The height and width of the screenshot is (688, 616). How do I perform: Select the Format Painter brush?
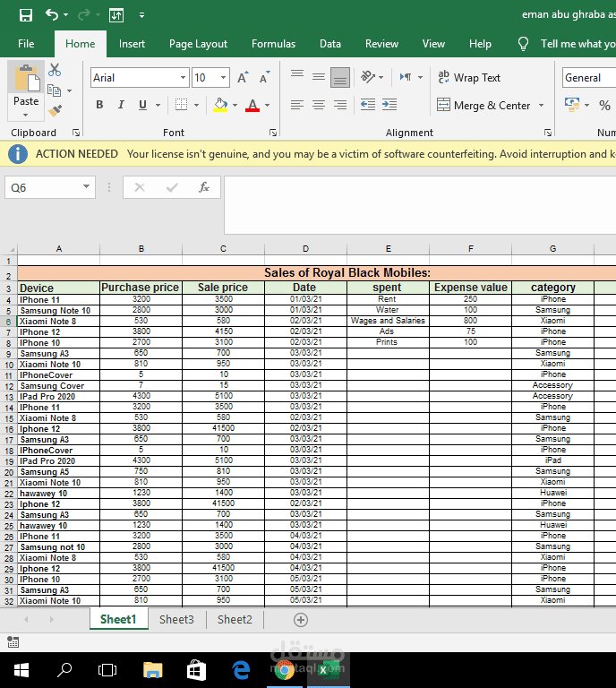[x=56, y=110]
